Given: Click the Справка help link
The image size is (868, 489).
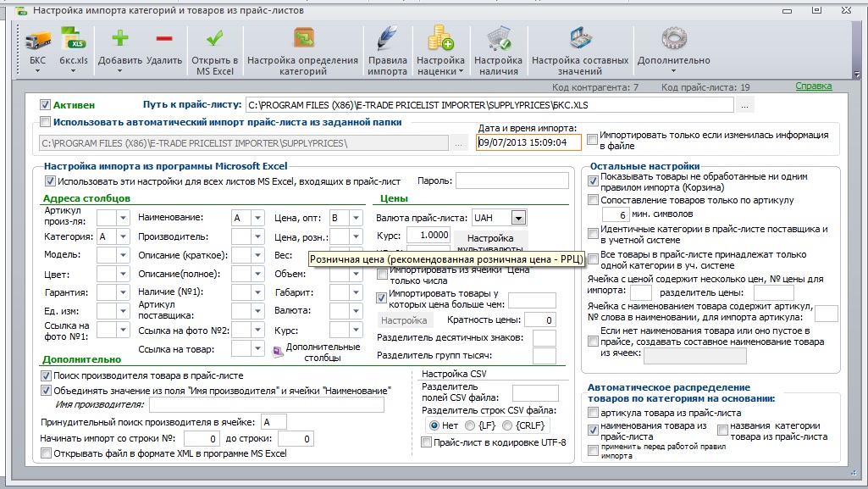Looking at the screenshot, I should (x=814, y=86).
